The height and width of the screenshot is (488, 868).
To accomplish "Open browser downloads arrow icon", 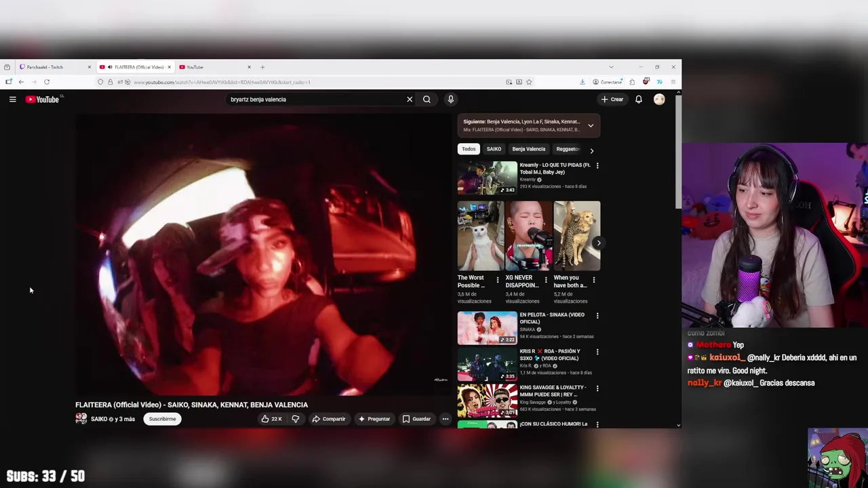I will [x=582, y=82].
